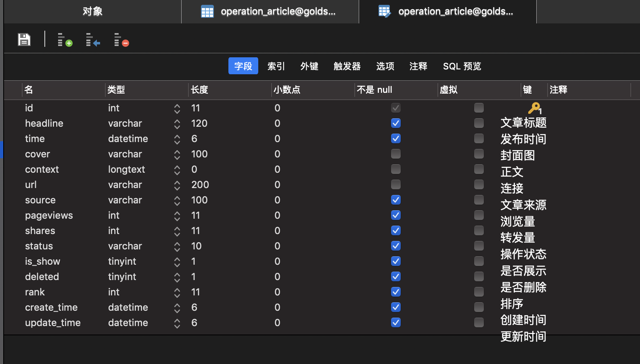Add a new field using the toolbar icon
The height and width of the screenshot is (364, 640).
pos(65,40)
